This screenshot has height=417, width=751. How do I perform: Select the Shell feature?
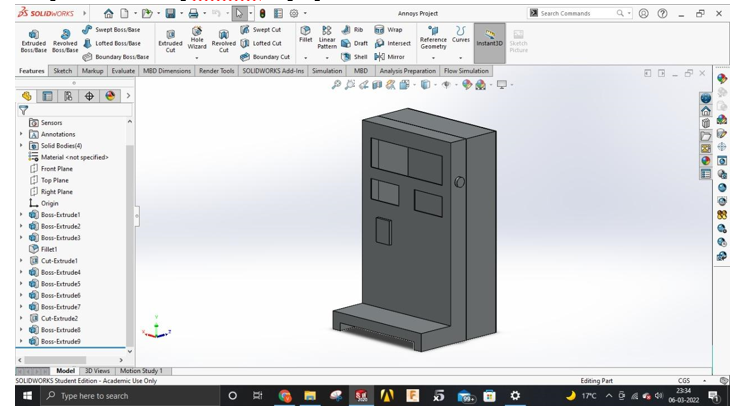pyautogui.click(x=354, y=56)
